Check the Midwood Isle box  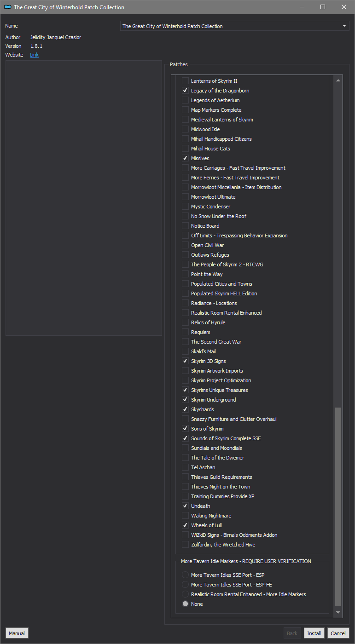click(x=185, y=129)
